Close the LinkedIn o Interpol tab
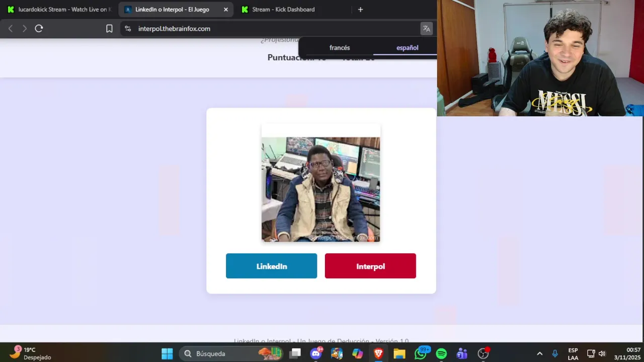Image resolution: width=644 pixels, height=362 pixels. (x=225, y=10)
